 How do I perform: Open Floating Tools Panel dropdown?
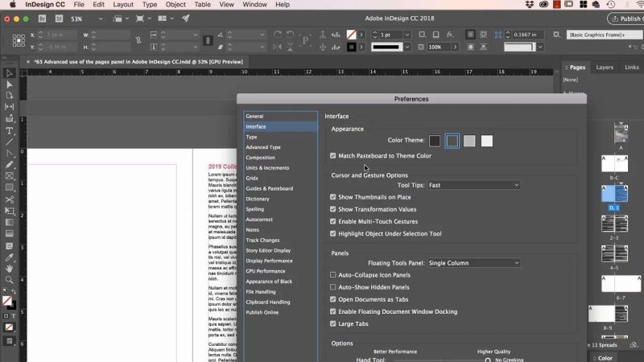474,263
